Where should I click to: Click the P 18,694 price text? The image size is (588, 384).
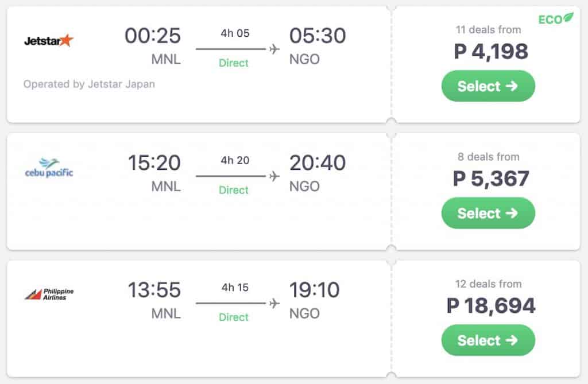click(x=491, y=306)
